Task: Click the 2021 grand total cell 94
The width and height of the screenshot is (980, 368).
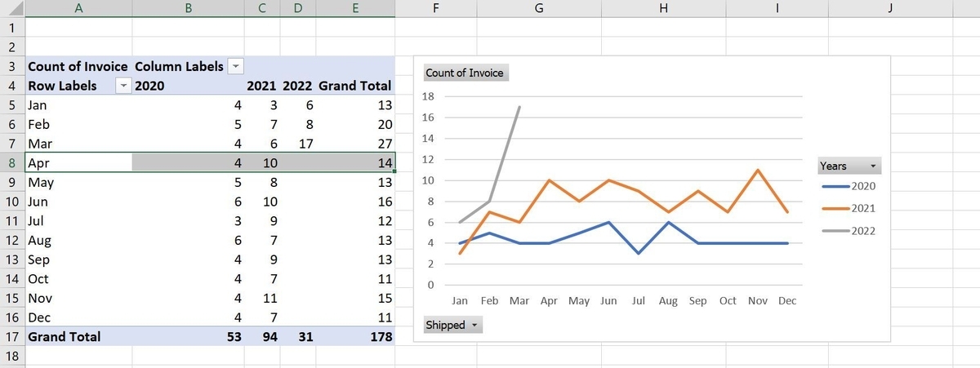Action: tap(262, 336)
